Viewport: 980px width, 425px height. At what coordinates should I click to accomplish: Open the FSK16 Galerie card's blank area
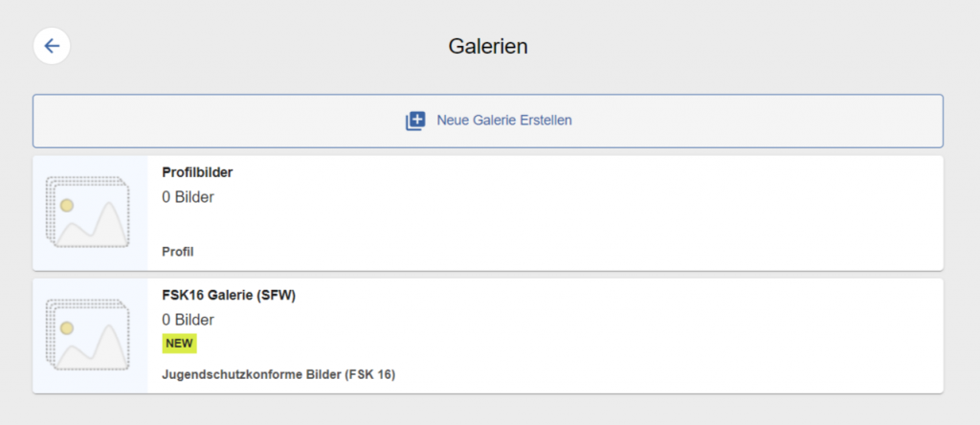click(622, 335)
